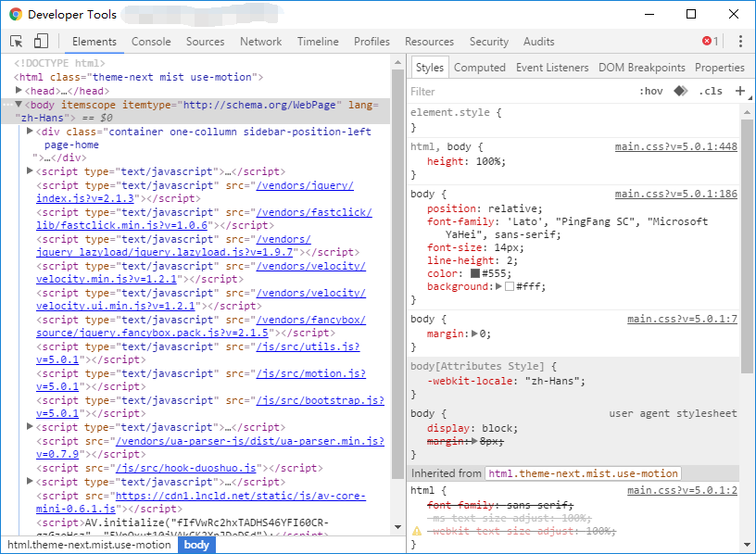Open the Console tab
The image size is (756, 554).
click(151, 42)
